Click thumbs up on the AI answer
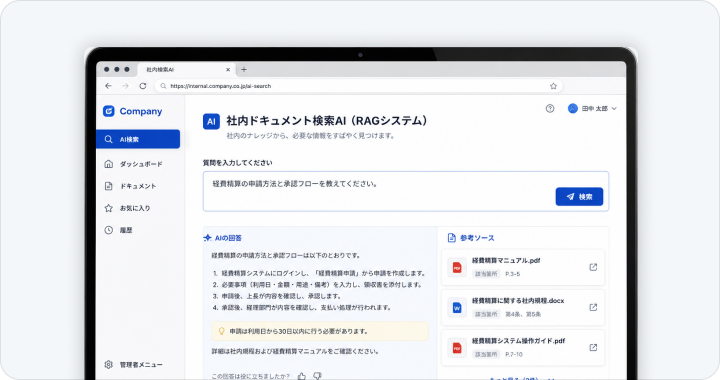 tap(302, 376)
